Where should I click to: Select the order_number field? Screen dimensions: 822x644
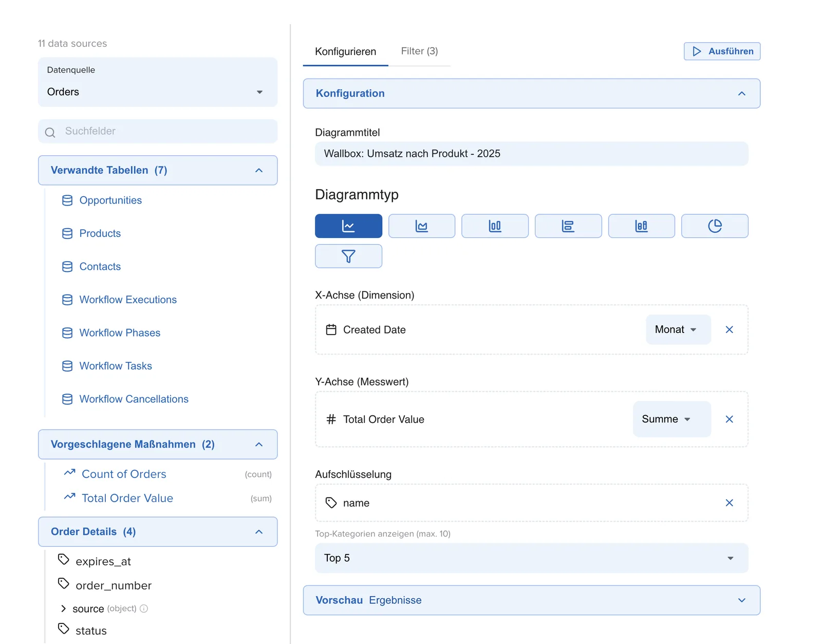coord(114,585)
